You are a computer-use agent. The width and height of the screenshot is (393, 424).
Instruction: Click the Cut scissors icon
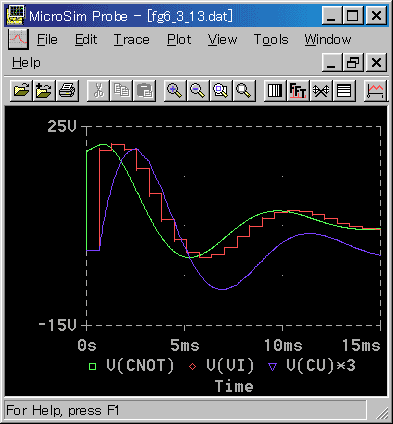[98, 91]
